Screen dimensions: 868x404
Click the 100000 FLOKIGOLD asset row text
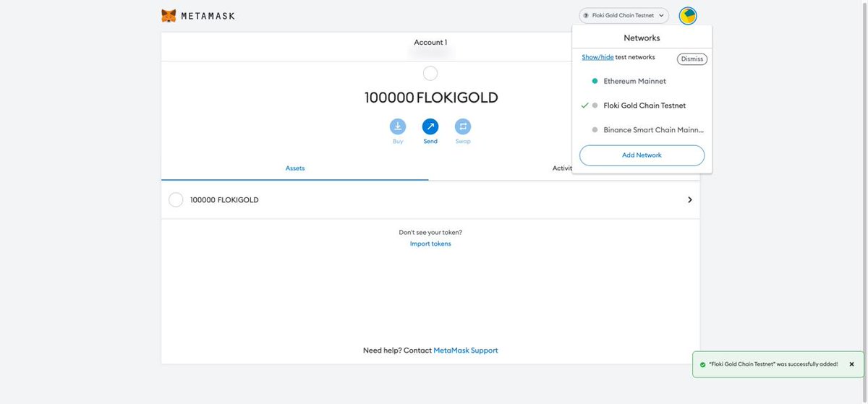[x=224, y=200]
